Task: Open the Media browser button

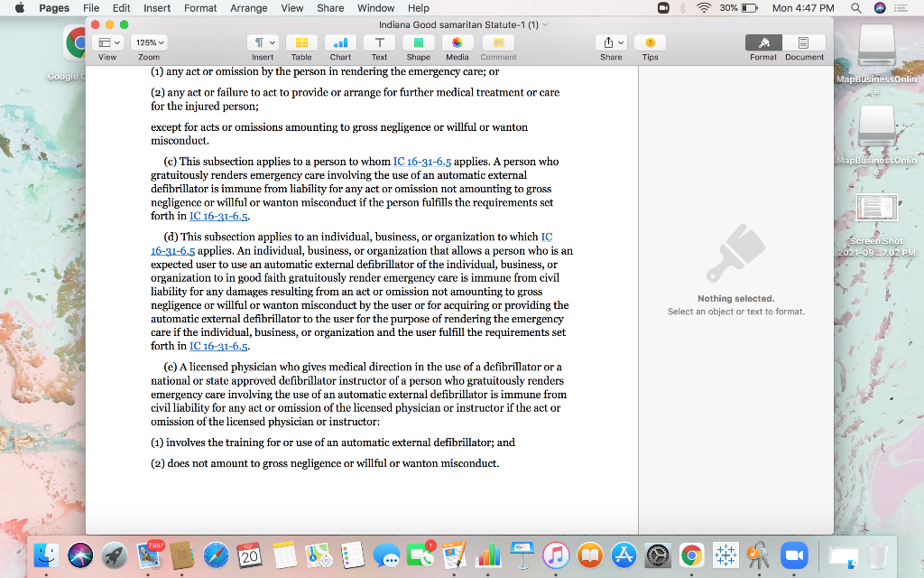Action: point(457,42)
